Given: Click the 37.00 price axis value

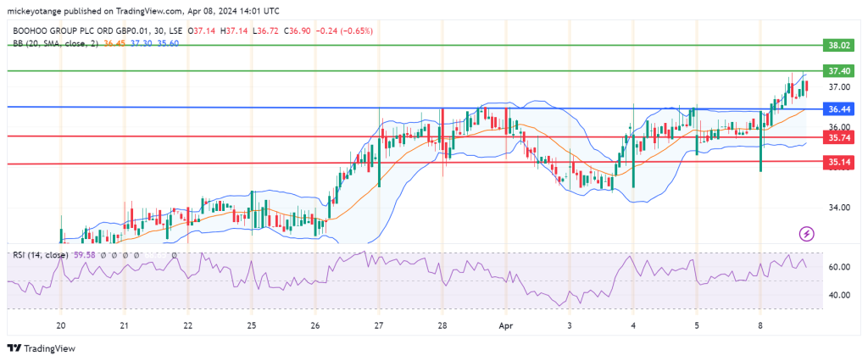Looking at the screenshot, I should (839, 87).
